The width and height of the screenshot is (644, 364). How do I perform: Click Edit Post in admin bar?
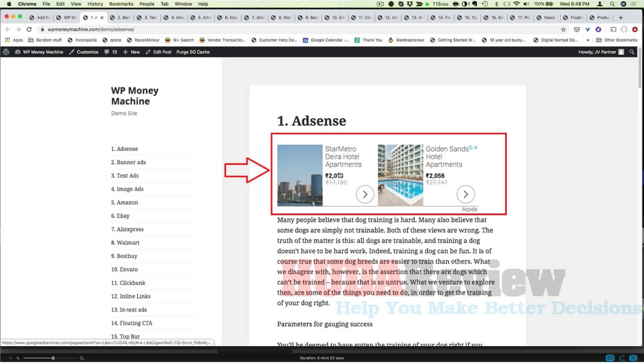pos(158,52)
